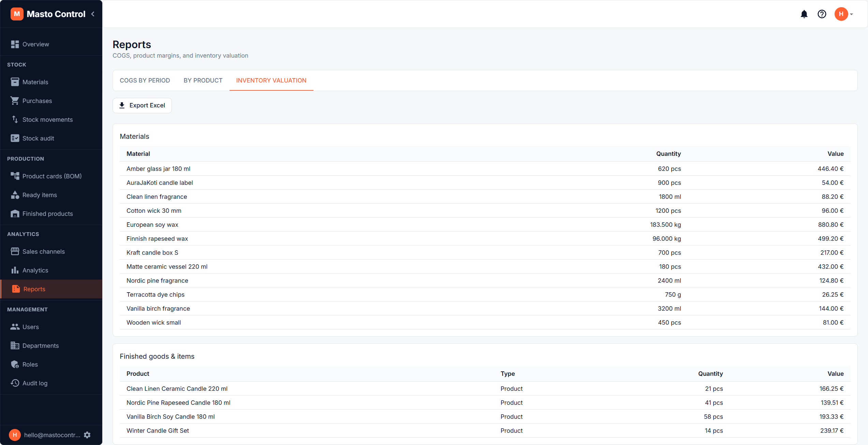Switch to BY PRODUCT tab
868x445 pixels.
click(x=203, y=80)
